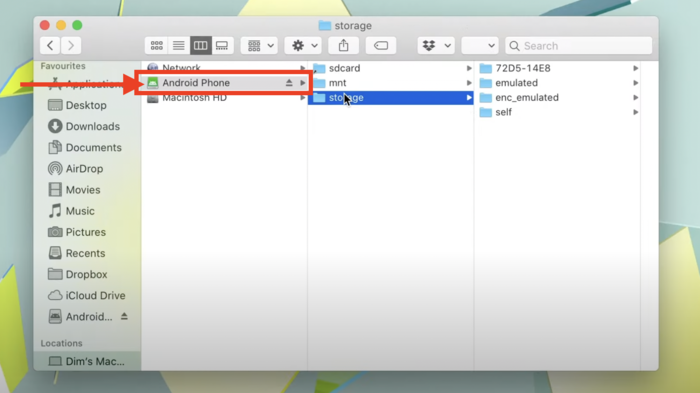Screen dimensions: 700x393
Task: Select the Android... volume in the sidebar
Action: pos(80,317)
